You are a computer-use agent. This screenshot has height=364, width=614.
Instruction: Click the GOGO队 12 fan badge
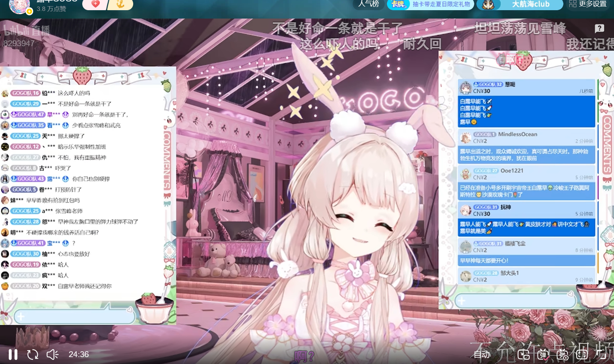[25, 147]
